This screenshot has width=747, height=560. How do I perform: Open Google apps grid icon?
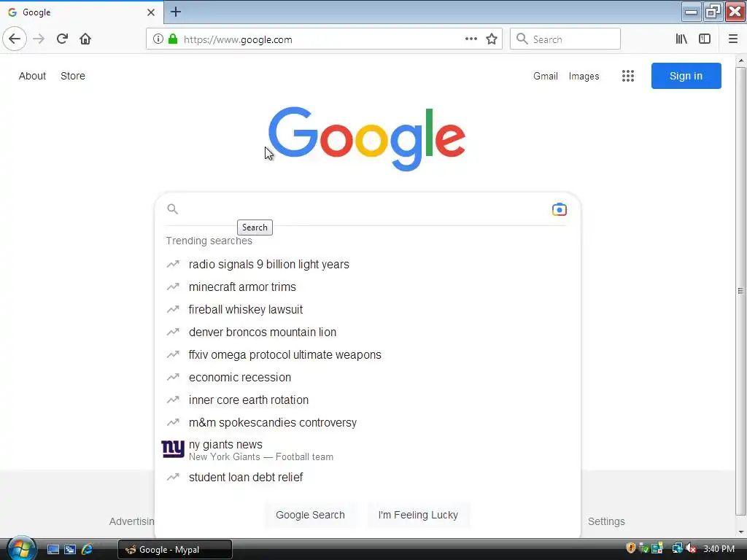coord(628,76)
